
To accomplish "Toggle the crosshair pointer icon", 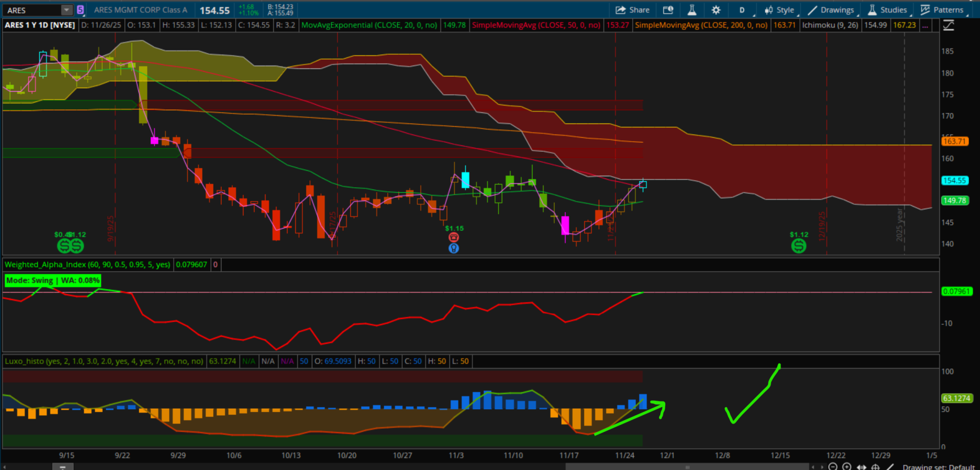I will tap(875, 467).
